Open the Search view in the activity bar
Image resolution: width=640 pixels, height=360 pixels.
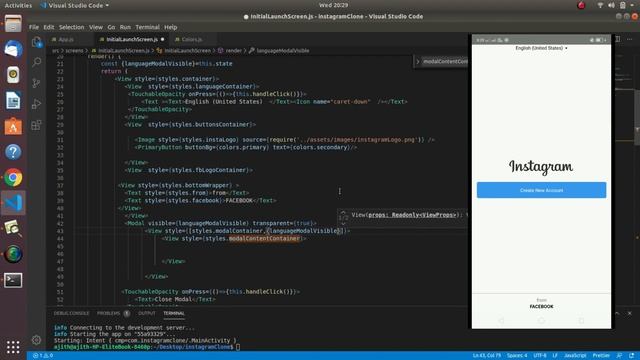(36, 62)
